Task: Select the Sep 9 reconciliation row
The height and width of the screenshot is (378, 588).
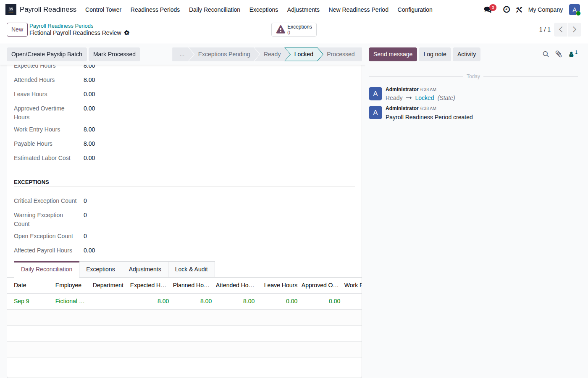Action: (184, 301)
